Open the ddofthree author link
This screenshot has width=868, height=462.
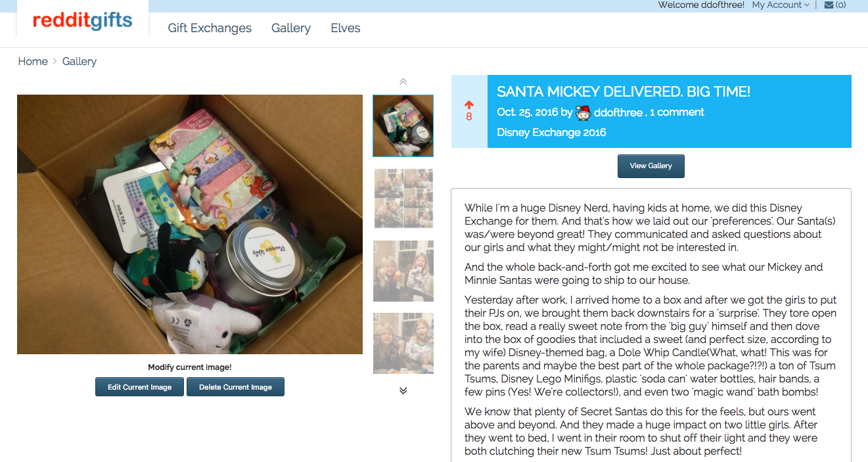(x=618, y=112)
